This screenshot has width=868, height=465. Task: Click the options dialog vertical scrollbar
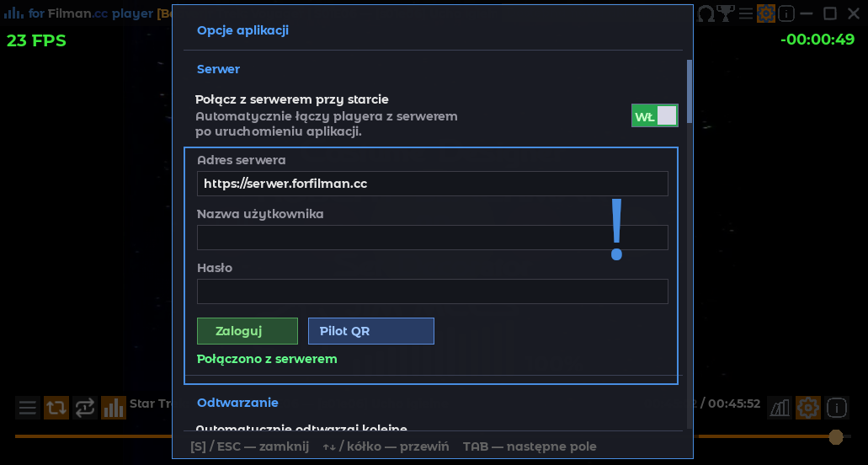click(x=690, y=91)
